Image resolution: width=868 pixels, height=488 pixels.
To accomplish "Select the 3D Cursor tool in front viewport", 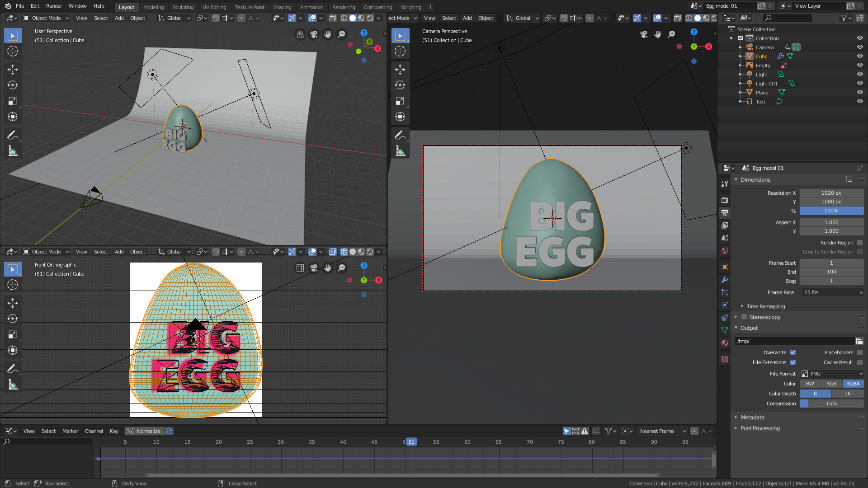I will [x=13, y=285].
